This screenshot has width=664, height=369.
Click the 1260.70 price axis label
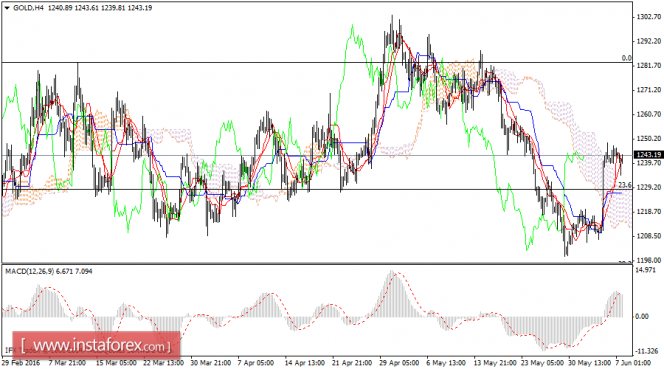[648, 114]
